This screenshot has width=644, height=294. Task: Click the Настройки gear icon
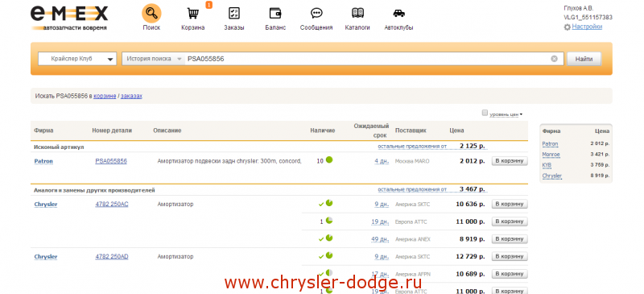[568, 27]
